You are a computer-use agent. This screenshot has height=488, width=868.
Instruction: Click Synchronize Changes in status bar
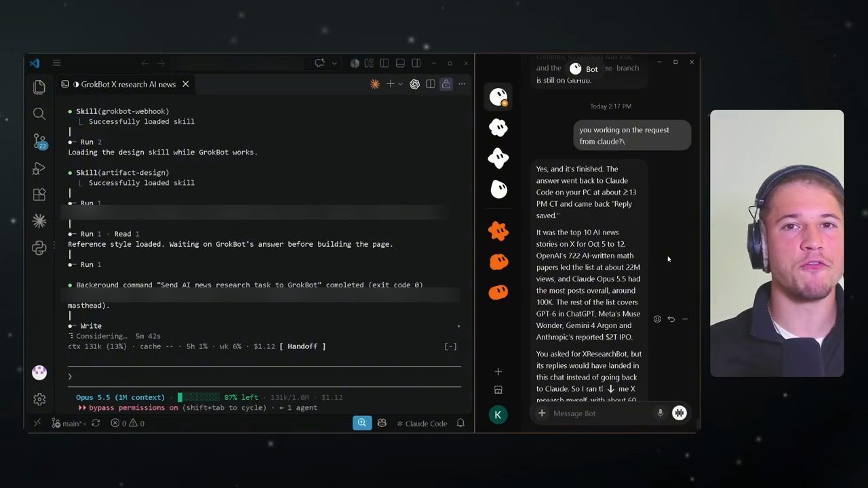[96, 424]
